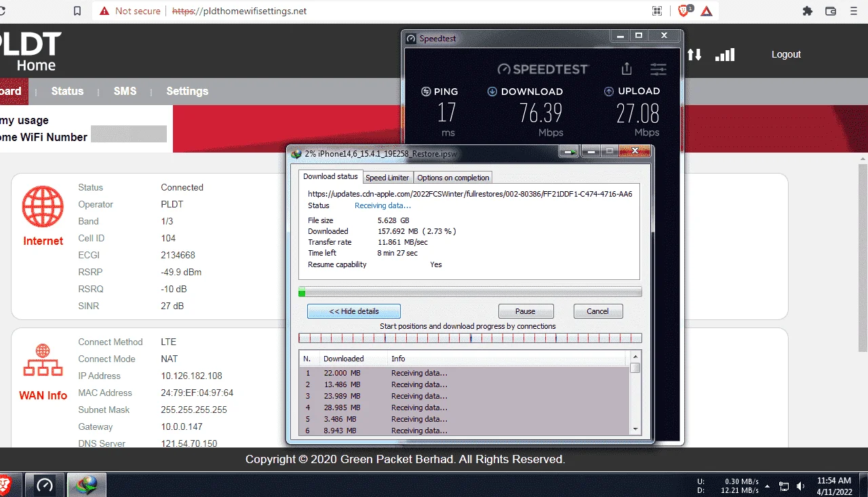Viewport: 868px width, 497px height.
Task: Click the 76.39 download speed value
Action: pyautogui.click(x=541, y=113)
